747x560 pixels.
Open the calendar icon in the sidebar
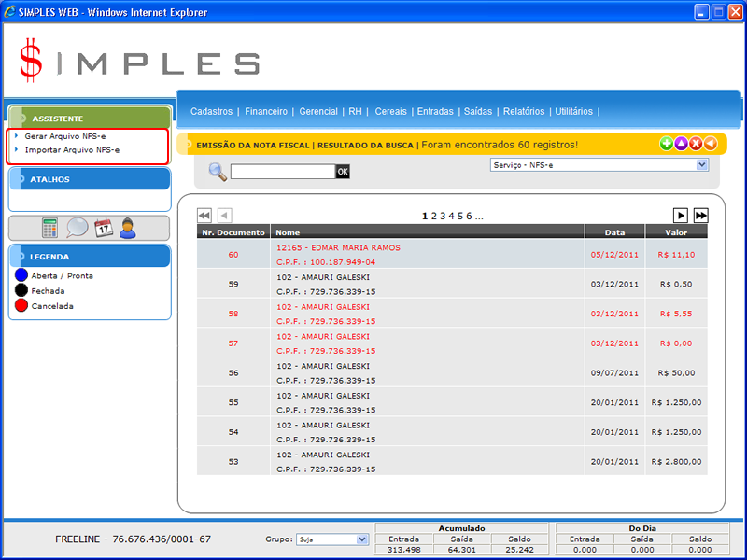104,228
